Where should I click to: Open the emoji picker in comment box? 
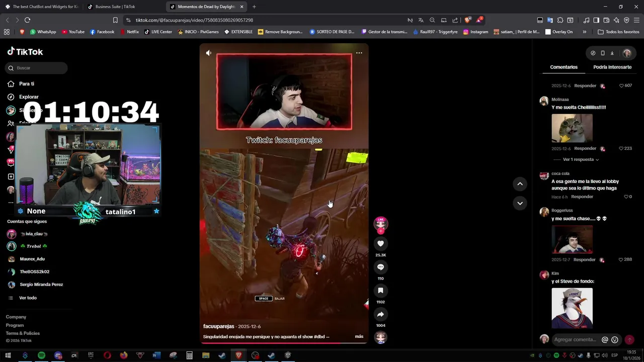click(614, 340)
